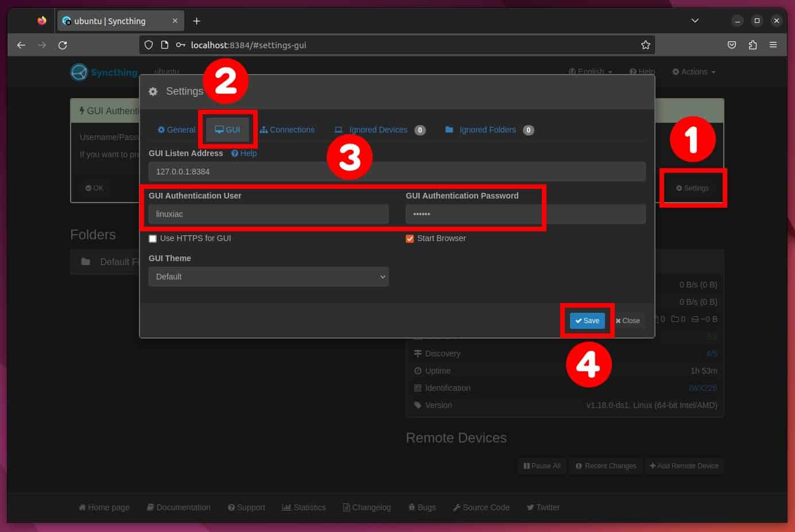Enable Use HTTPS for GUI
This screenshot has width=795, height=532.
coord(153,238)
